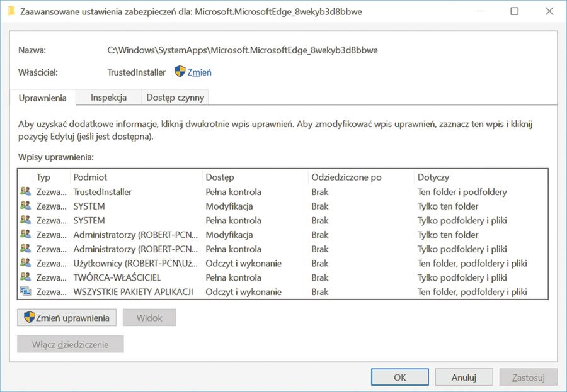Click the Włącz dziedziczenie button
This screenshot has width=567, height=392.
pyautogui.click(x=71, y=344)
